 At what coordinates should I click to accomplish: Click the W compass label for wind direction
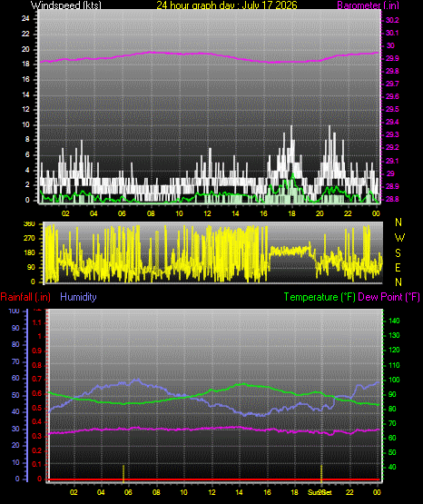click(399, 238)
